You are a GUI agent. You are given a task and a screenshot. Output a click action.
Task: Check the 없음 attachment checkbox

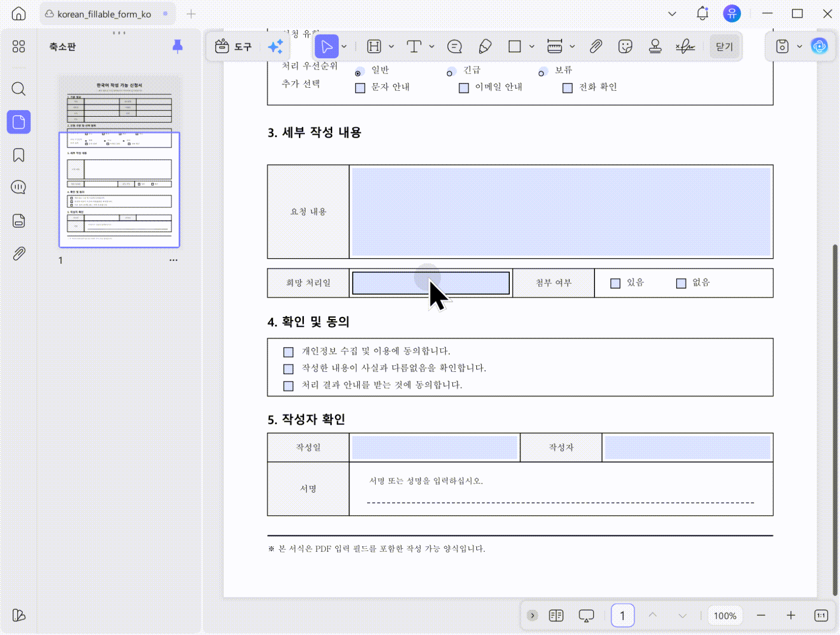point(681,283)
